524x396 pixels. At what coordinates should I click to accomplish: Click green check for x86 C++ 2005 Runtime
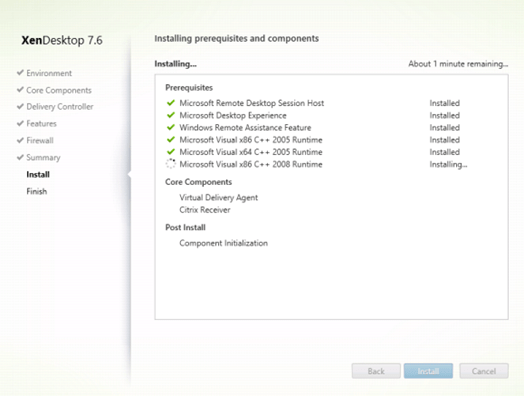[171, 139]
